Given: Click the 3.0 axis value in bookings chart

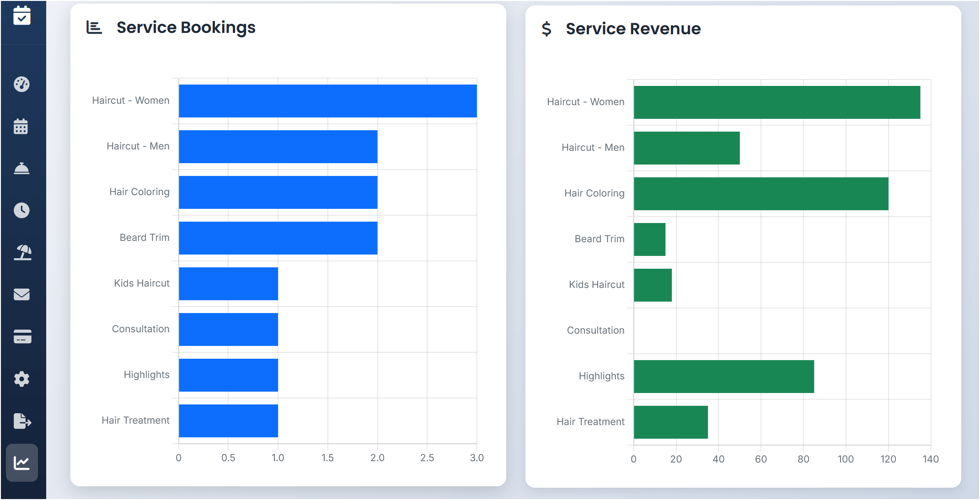Looking at the screenshot, I should pyautogui.click(x=477, y=457).
